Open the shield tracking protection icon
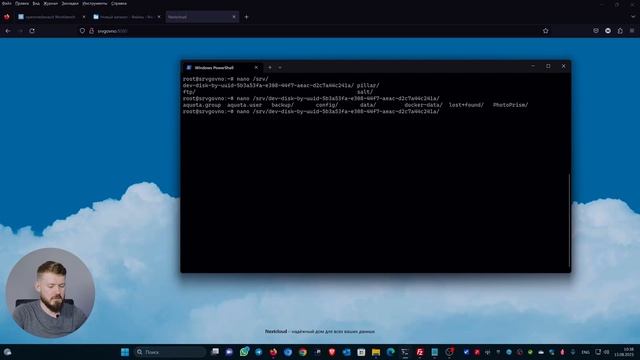Viewport: 640px width, 360px height. point(82,31)
